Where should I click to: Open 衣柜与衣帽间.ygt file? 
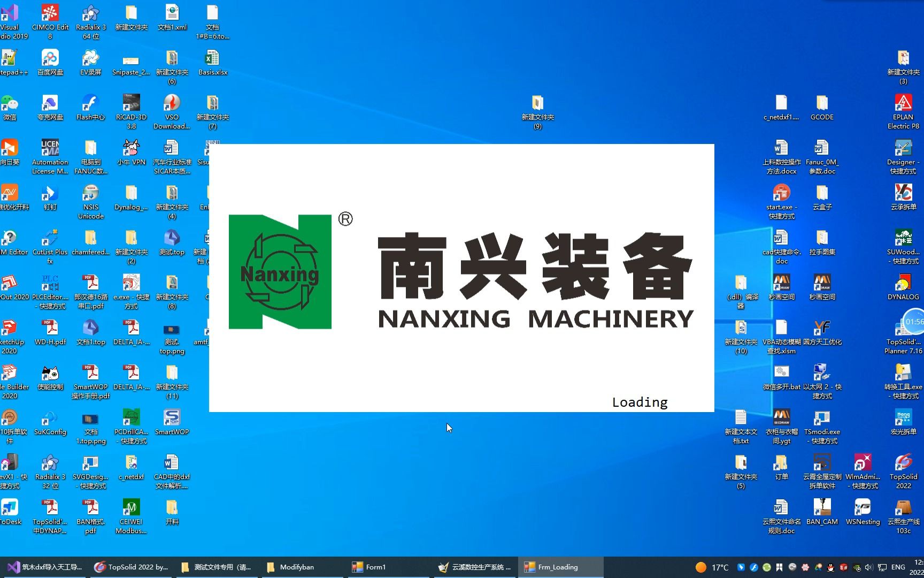tap(782, 426)
